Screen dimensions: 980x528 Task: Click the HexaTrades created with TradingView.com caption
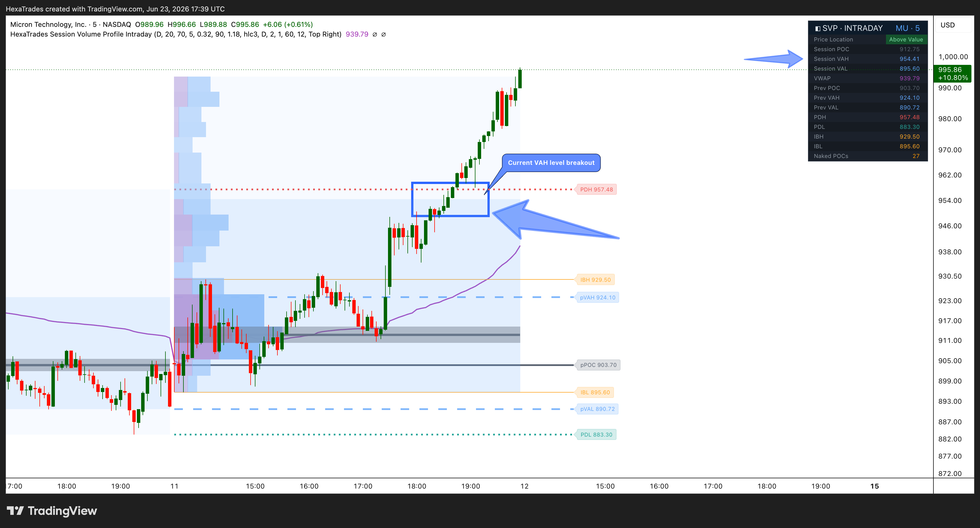tap(115, 9)
